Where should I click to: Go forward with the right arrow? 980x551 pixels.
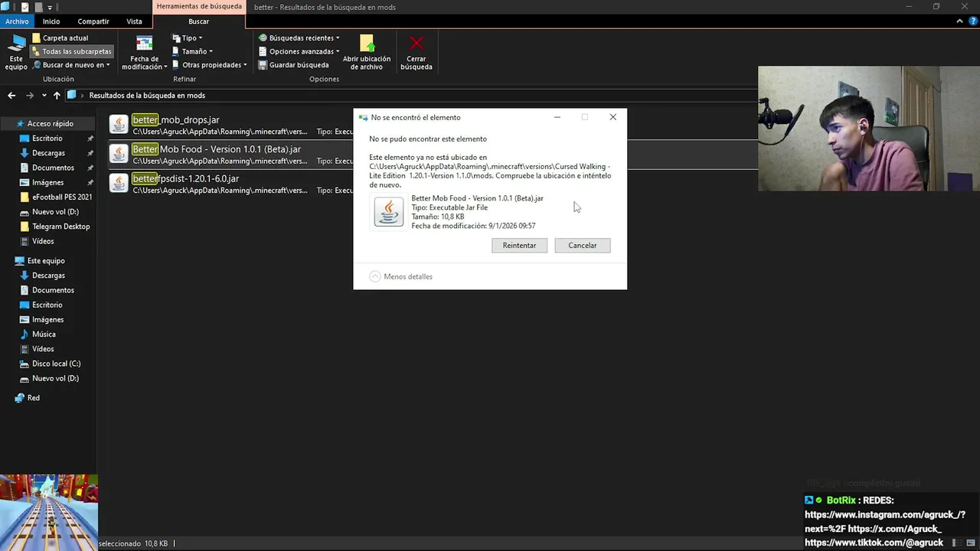pyautogui.click(x=30, y=96)
